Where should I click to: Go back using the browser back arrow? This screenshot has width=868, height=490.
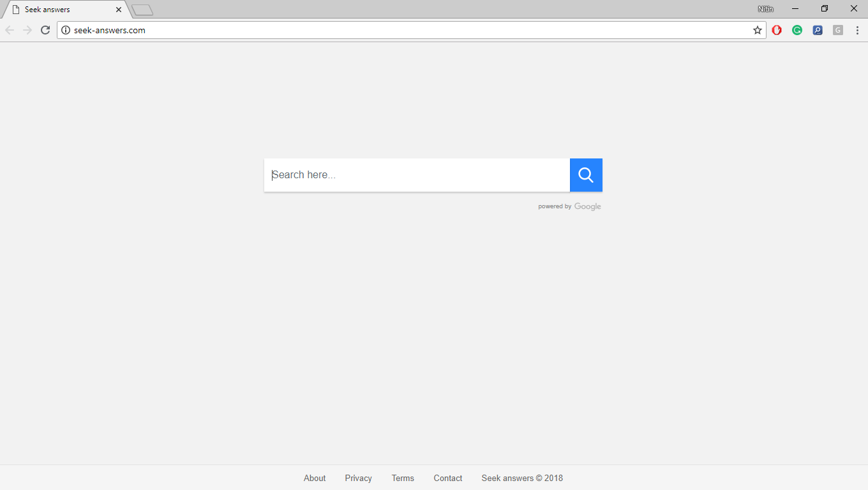click(10, 30)
